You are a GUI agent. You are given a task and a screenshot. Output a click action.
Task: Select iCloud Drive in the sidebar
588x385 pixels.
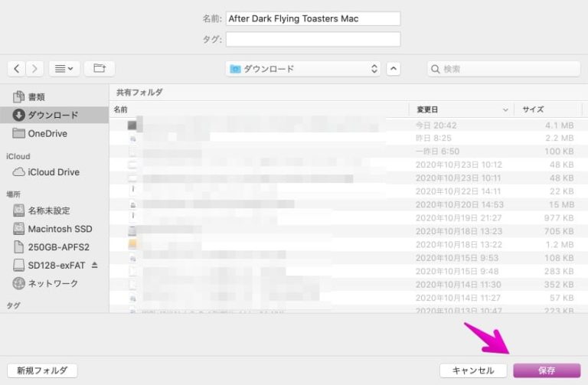54,172
